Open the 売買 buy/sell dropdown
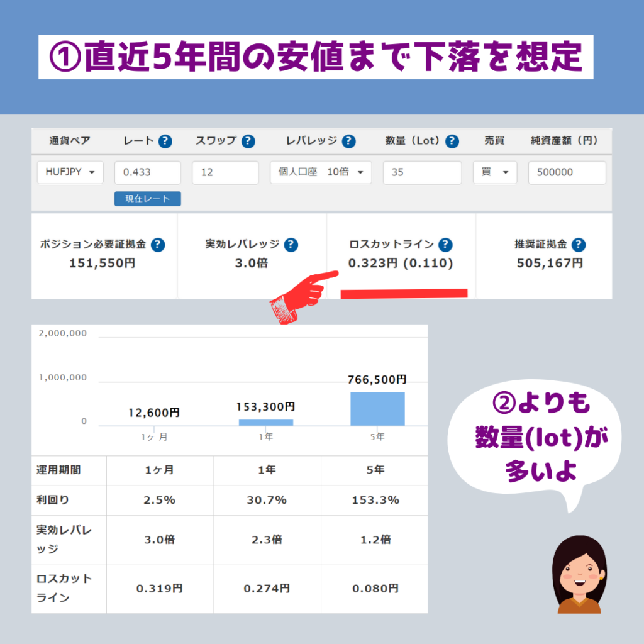 (494, 172)
